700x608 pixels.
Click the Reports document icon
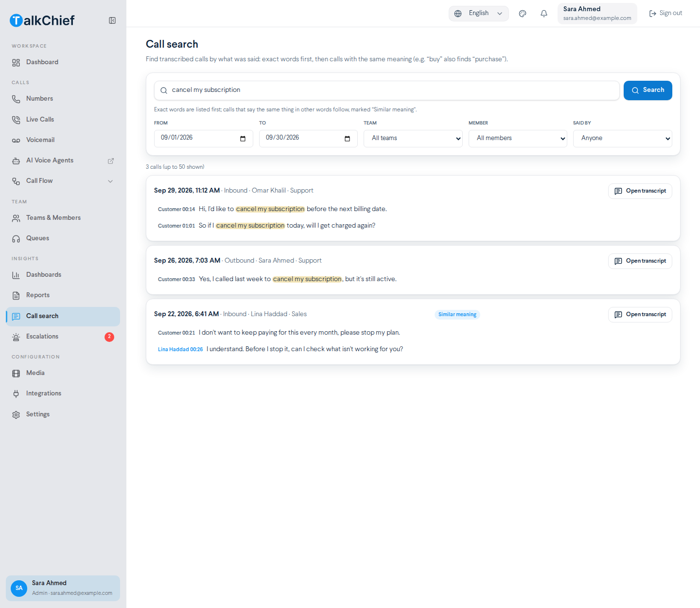click(16, 296)
